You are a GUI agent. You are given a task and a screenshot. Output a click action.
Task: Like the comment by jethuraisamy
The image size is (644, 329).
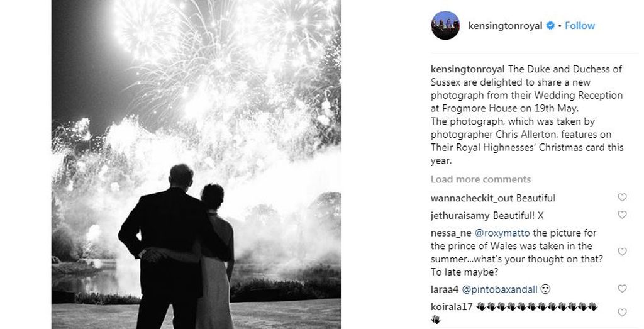point(622,215)
